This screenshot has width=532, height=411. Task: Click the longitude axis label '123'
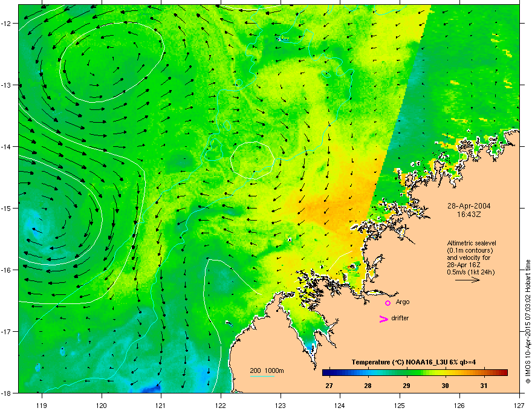click(x=281, y=405)
